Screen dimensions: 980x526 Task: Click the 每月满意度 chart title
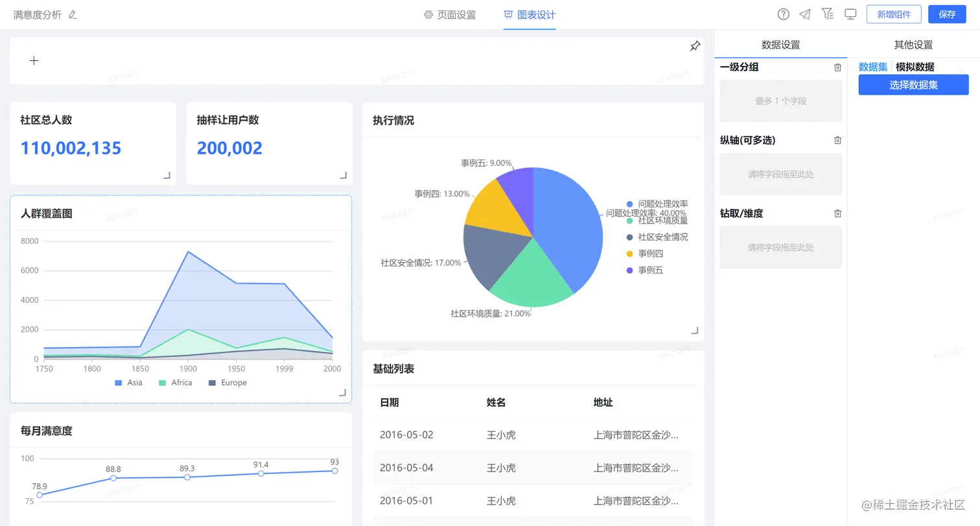(46, 431)
